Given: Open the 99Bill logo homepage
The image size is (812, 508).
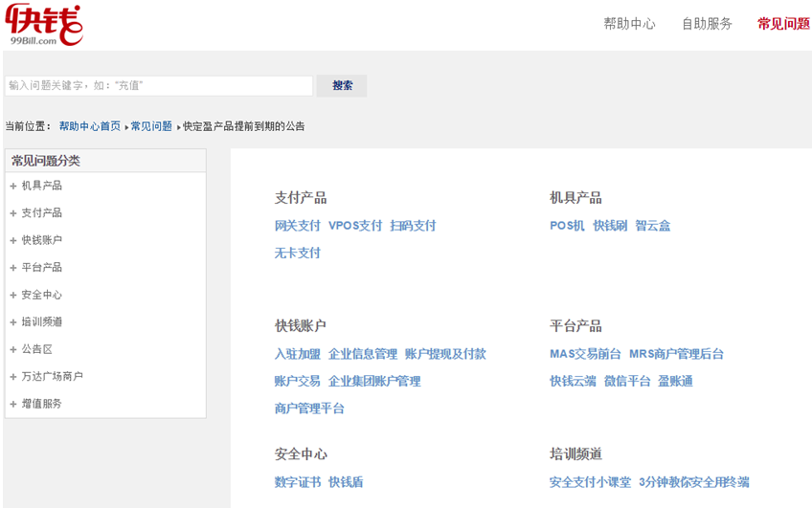Looking at the screenshot, I should tap(44, 25).
